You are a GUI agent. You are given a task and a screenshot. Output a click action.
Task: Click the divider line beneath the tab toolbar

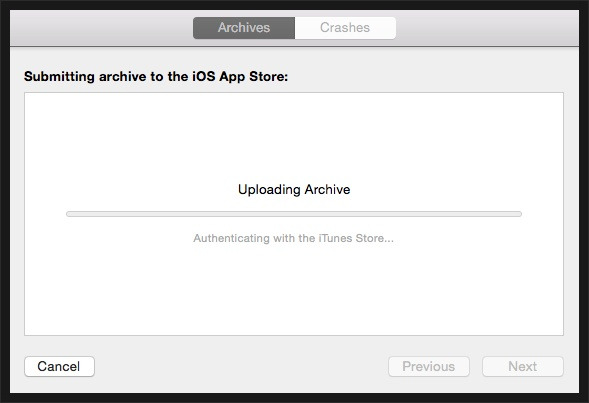point(294,47)
